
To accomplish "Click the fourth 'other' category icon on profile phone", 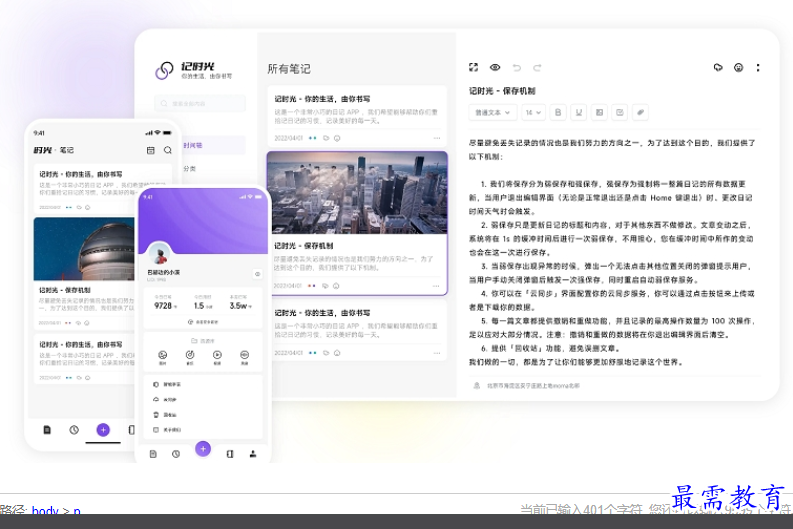I will click(244, 357).
